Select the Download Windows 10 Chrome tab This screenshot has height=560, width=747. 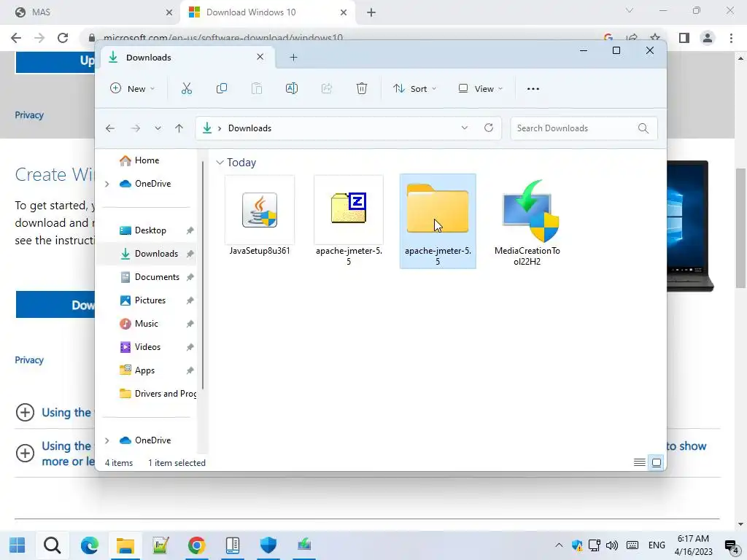click(x=267, y=12)
